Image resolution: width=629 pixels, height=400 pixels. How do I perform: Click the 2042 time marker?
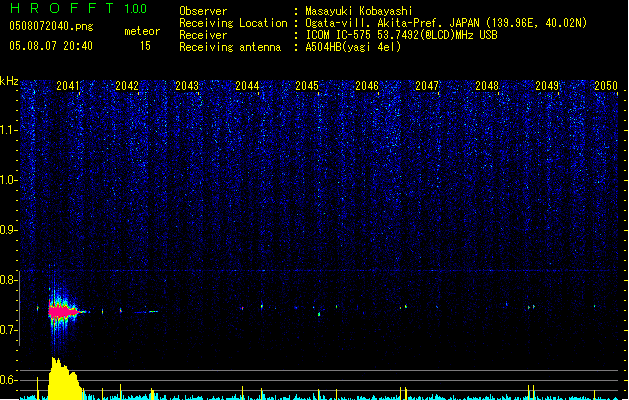pyautogui.click(x=127, y=85)
